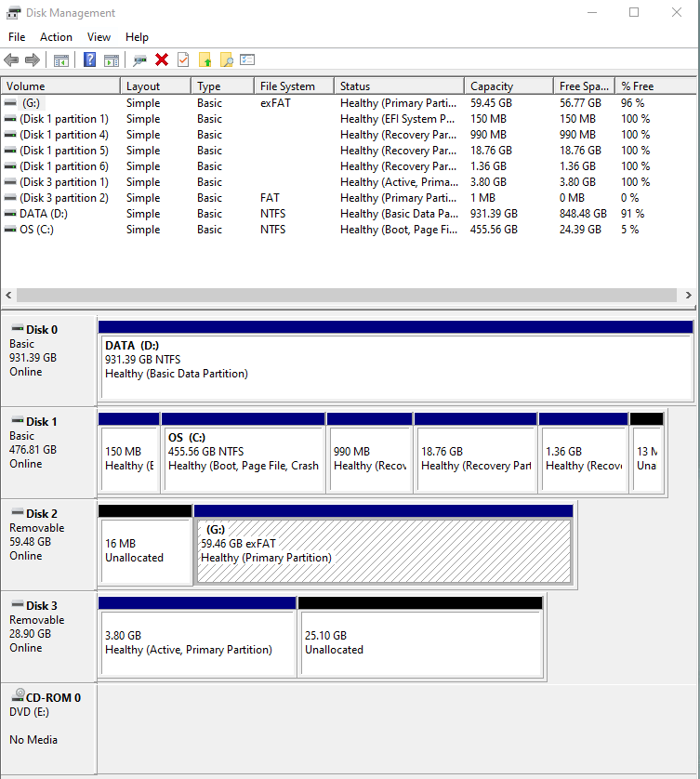Screen dimensions: 700x779
Task: Select the Disk 2 label panel
Action: coord(48,545)
